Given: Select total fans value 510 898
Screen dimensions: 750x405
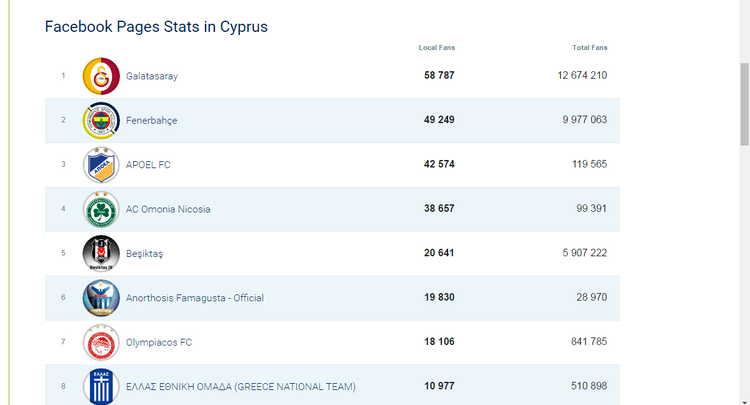Looking at the screenshot, I should pyautogui.click(x=589, y=386).
